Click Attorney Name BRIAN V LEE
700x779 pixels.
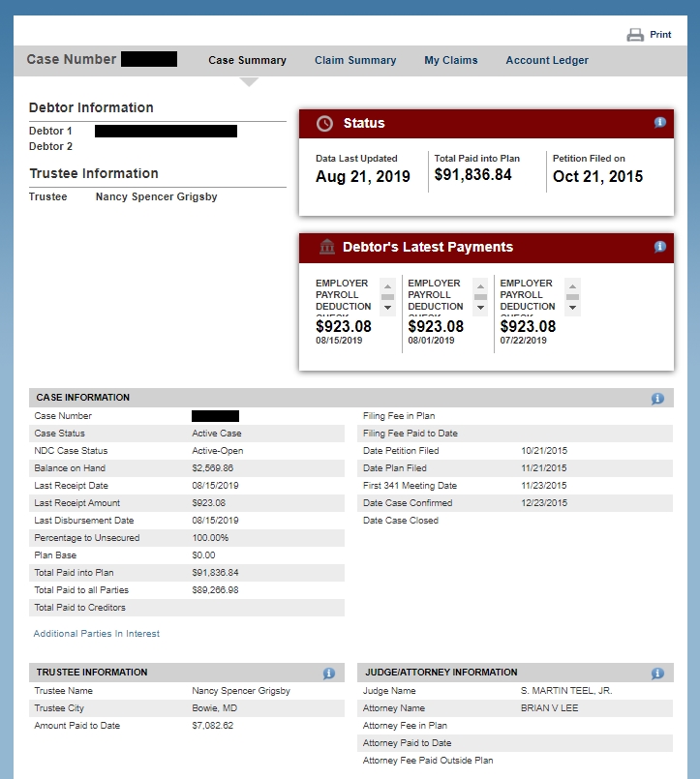click(549, 708)
